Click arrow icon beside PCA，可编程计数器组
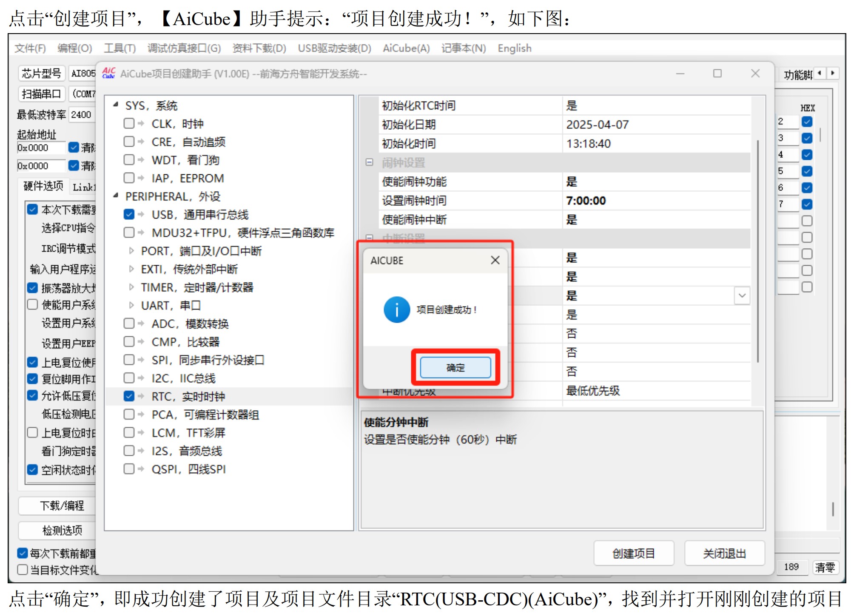This screenshot has height=616, width=851. pos(141,414)
